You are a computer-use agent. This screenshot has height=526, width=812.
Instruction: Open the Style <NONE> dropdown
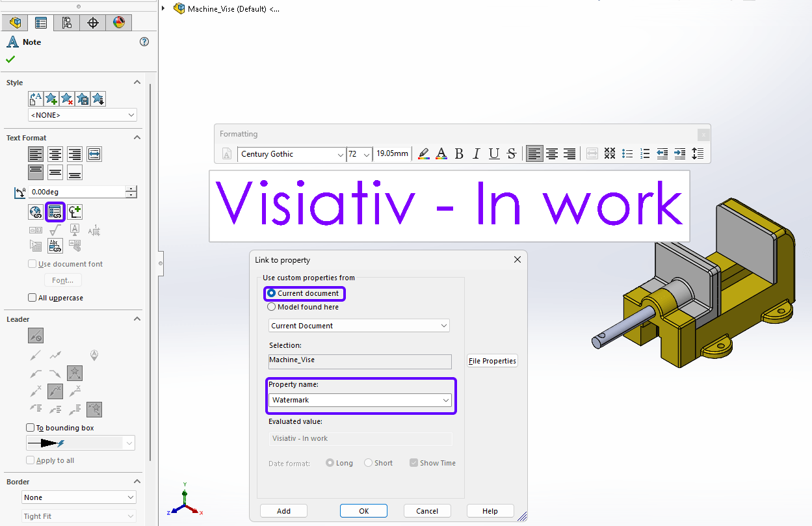pyautogui.click(x=83, y=115)
